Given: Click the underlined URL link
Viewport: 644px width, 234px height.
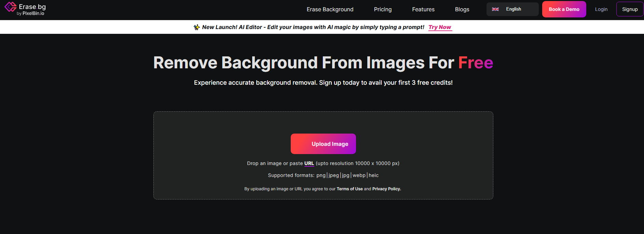Looking at the screenshot, I should tap(309, 163).
